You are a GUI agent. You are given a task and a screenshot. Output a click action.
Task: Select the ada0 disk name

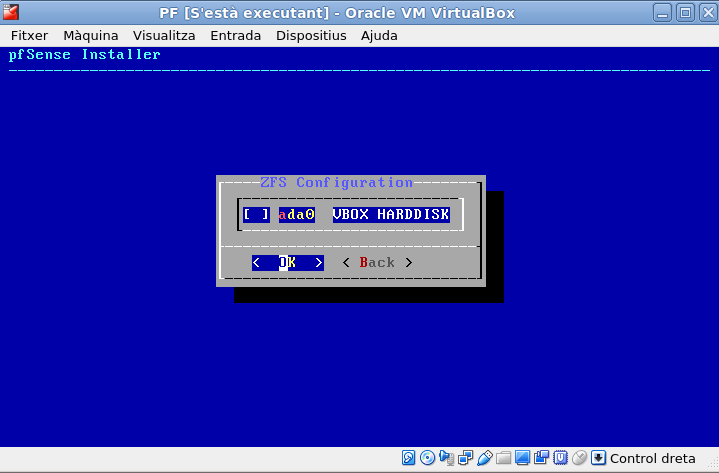tap(297, 214)
